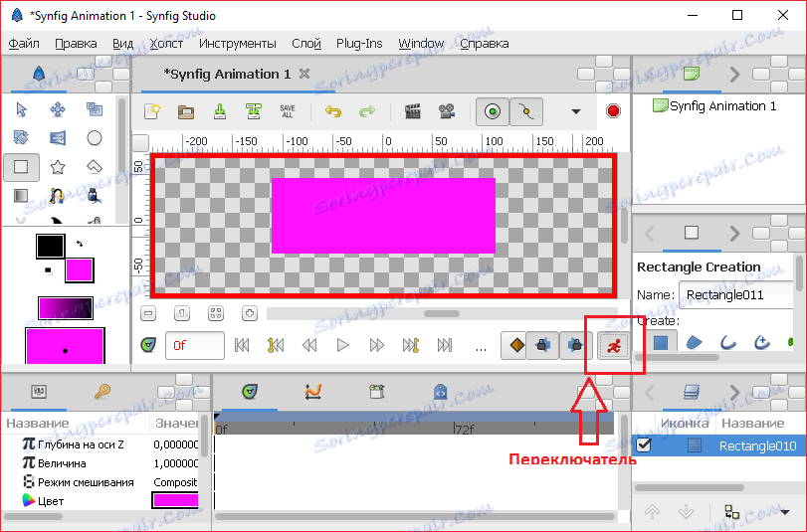Open the Холст menu
Image resolution: width=807 pixels, height=532 pixels.
pyautogui.click(x=166, y=44)
